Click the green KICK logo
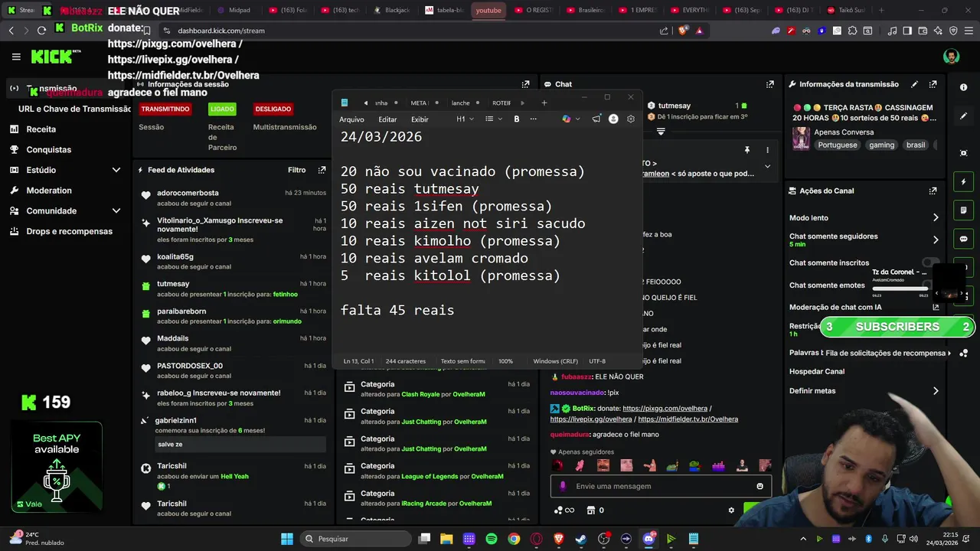Image resolution: width=980 pixels, height=551 pixels. coord(53,57)
